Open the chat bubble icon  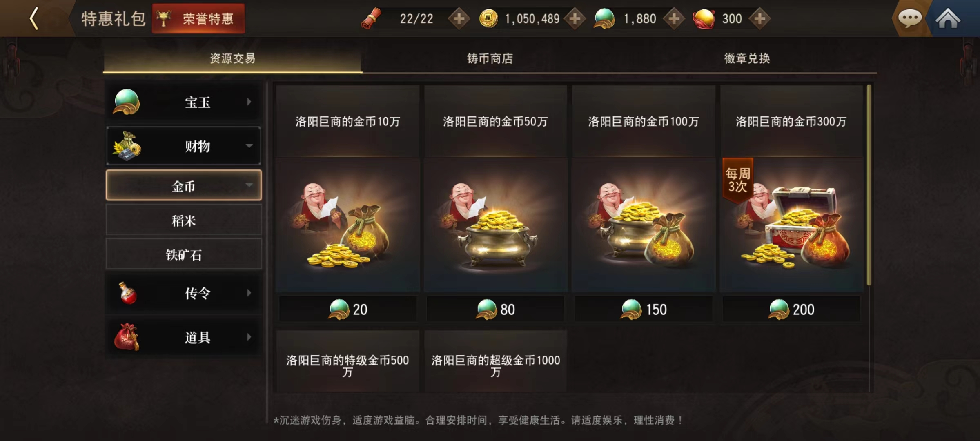(x=910, y=19)
